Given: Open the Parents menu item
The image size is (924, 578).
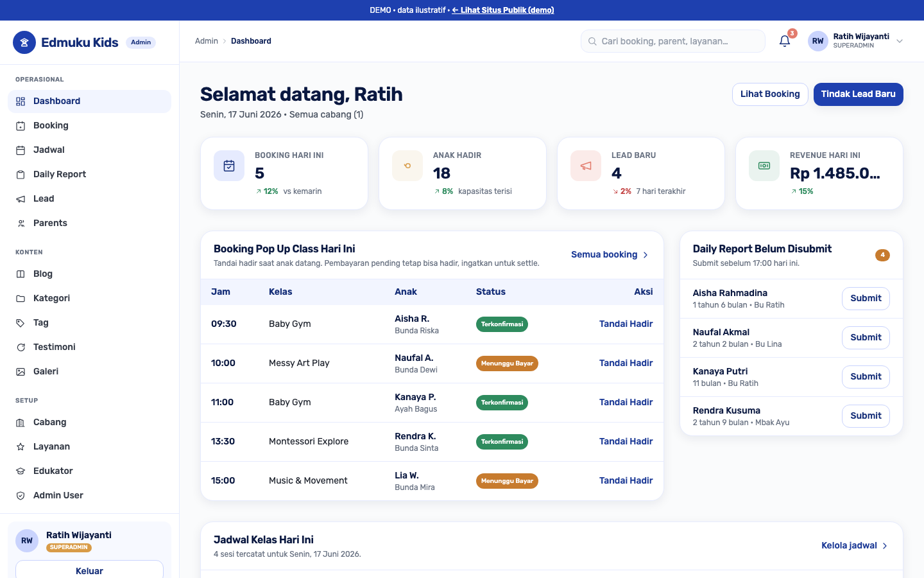Looking at the screenshot, I should (89, 223).
